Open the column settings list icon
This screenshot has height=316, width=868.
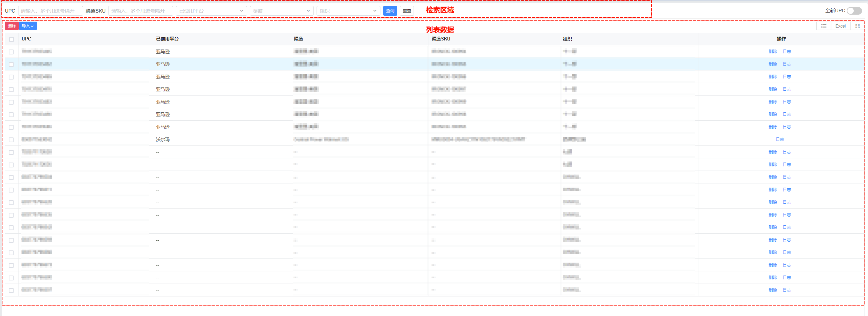click(x=824, y=26)
